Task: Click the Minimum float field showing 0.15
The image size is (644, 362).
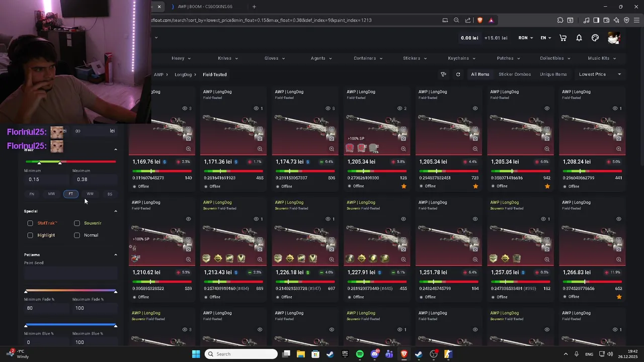Action: click(x=46, y=179)
